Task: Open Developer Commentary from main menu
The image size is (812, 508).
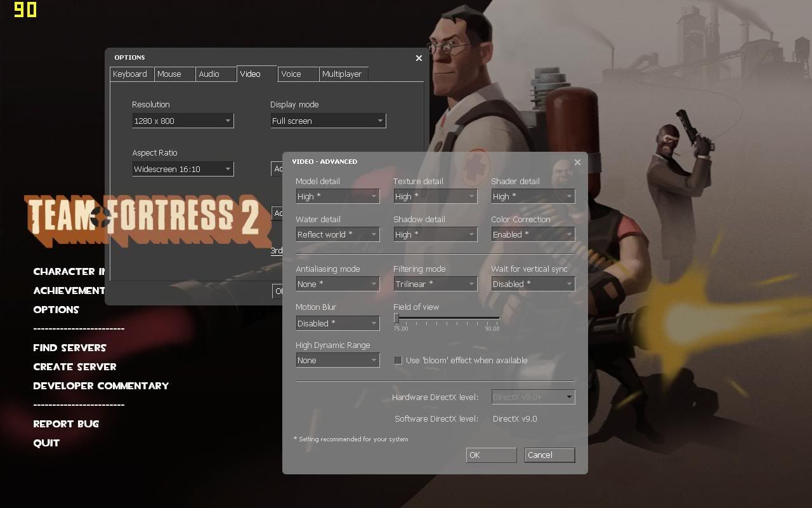Action: point(101,385)
